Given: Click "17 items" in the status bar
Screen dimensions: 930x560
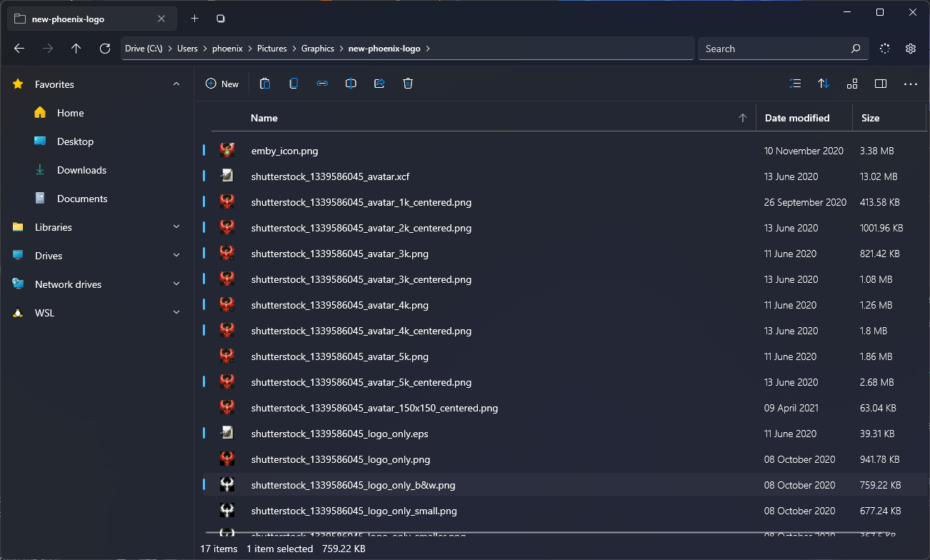Looking at the screenshot, I should click(x=219, y=549).
